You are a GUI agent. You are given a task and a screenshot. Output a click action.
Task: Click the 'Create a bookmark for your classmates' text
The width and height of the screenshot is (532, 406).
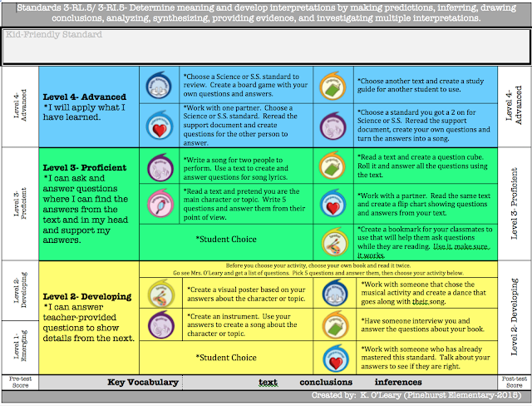425,242
